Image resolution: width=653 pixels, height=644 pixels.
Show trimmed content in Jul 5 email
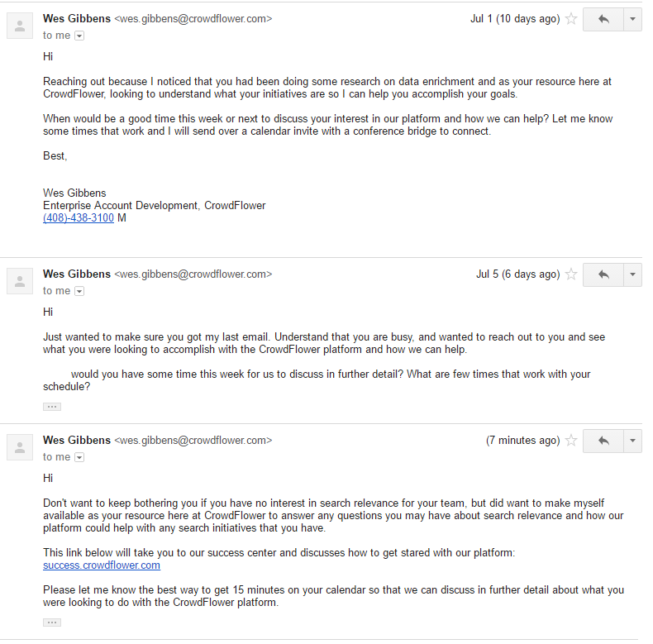(x=52, y=407)
